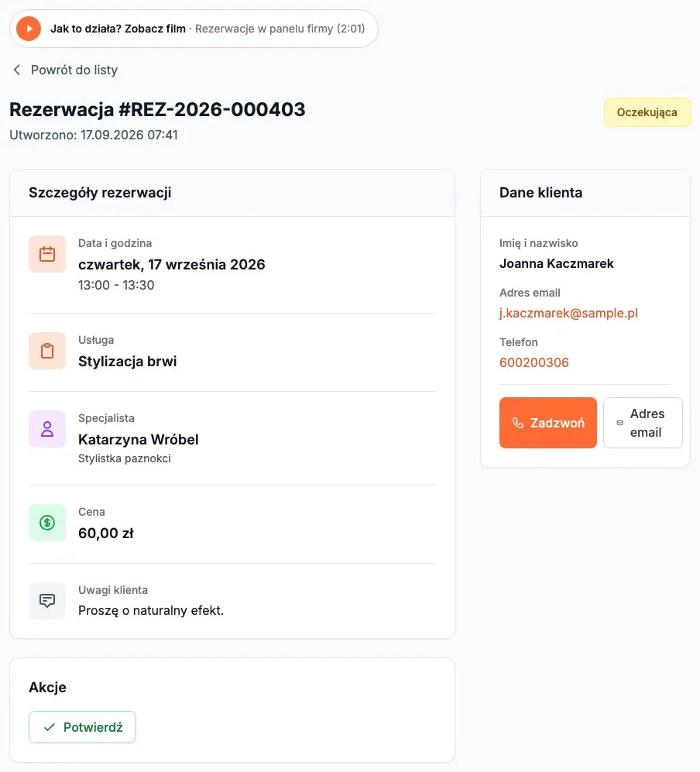Click the back chevron beside Powrót do listy
This screenshot has height=772, width=700.
click(x=17, y=70)
